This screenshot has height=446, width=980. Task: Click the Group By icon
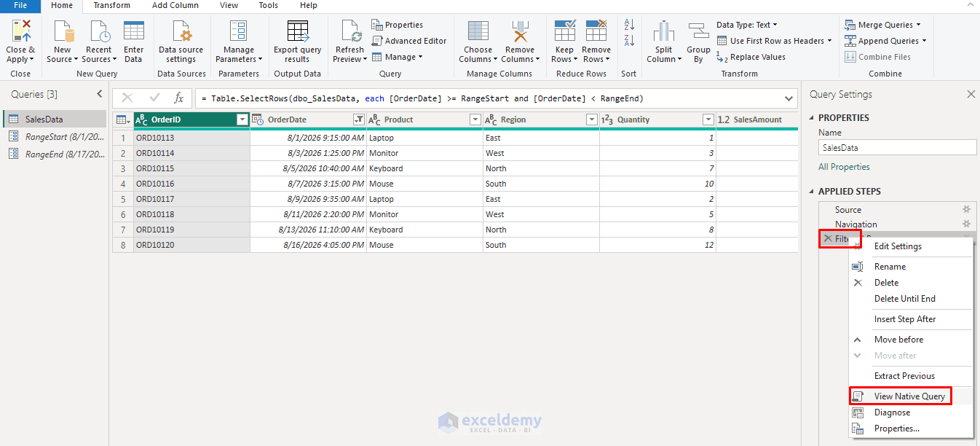click(698, 31)
